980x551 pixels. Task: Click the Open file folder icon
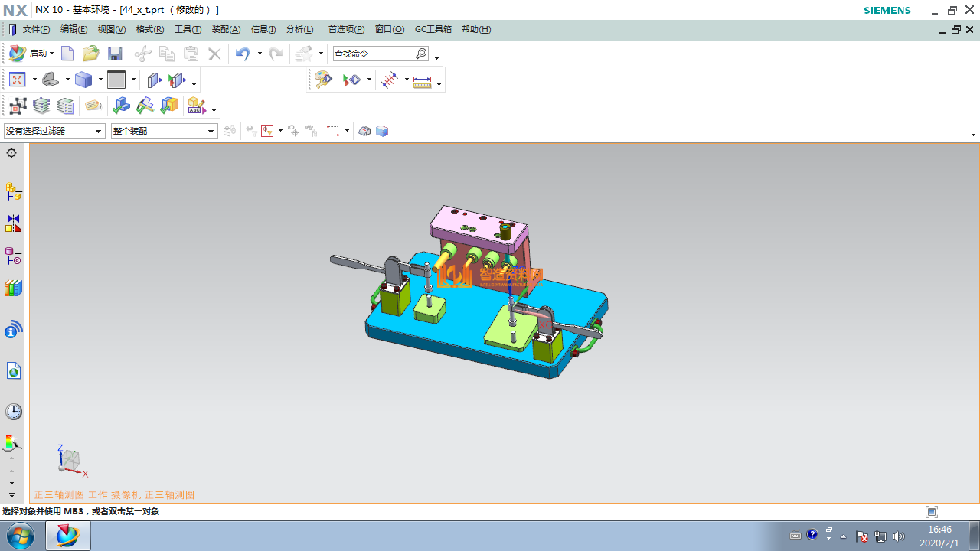click(91, 54)
